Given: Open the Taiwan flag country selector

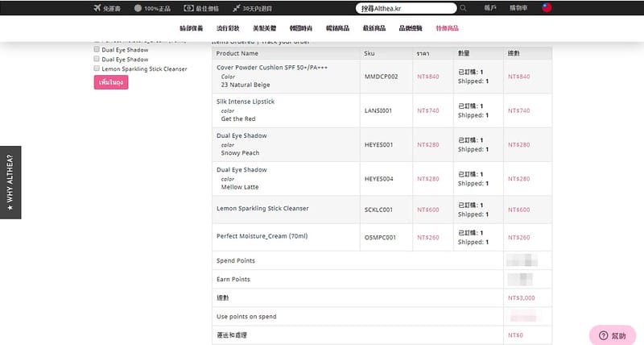Looking at the screenshot, I should 547,7.
